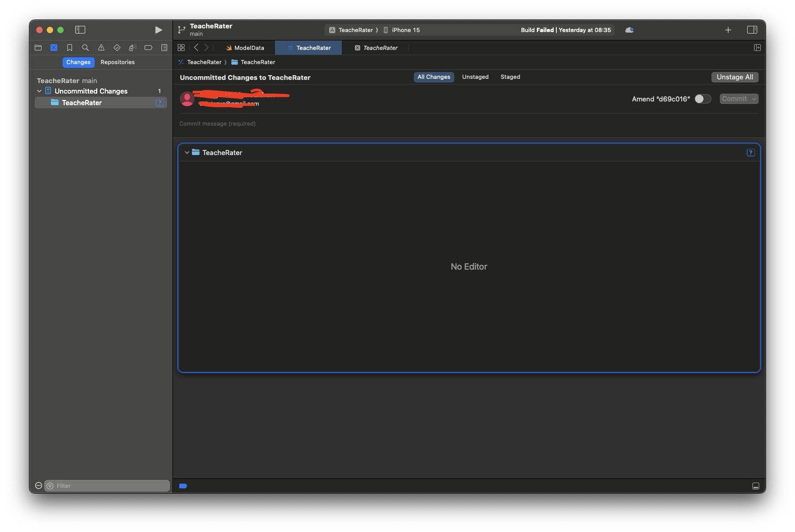Switch to the selected TeacheRater changes tab
This screenshot has width=795, height=532.
tap(309, 48)
